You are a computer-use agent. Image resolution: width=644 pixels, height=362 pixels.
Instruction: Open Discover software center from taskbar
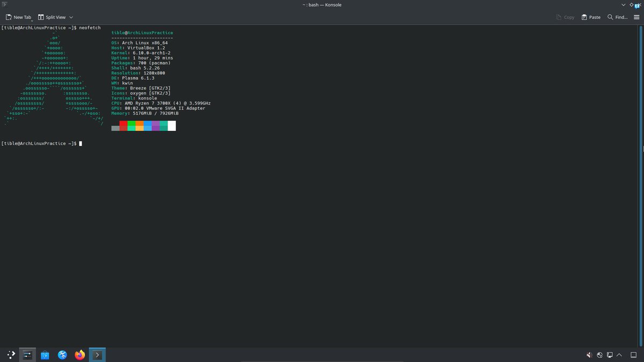click(x=45, y=354)
